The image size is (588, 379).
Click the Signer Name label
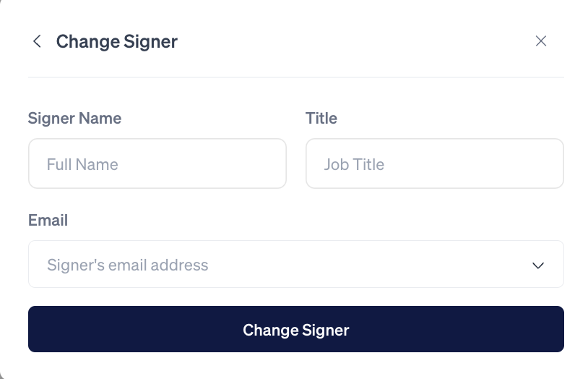(x=74, y=119)
